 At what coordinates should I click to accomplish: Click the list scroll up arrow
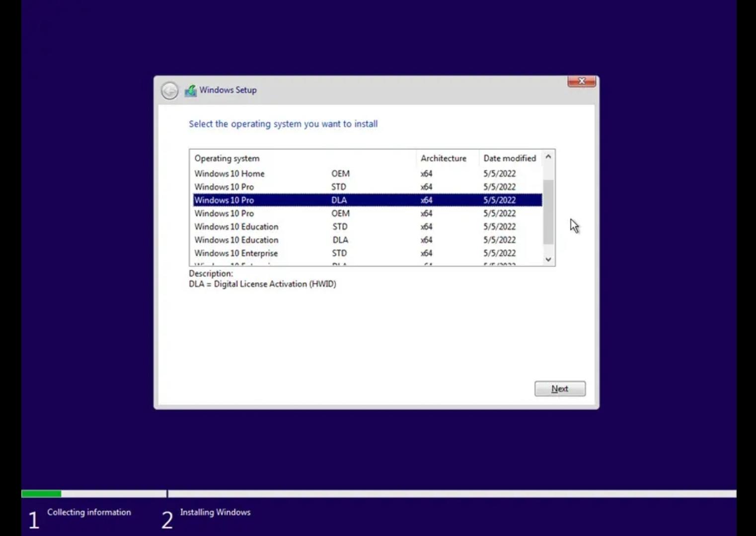coord(548,157)
